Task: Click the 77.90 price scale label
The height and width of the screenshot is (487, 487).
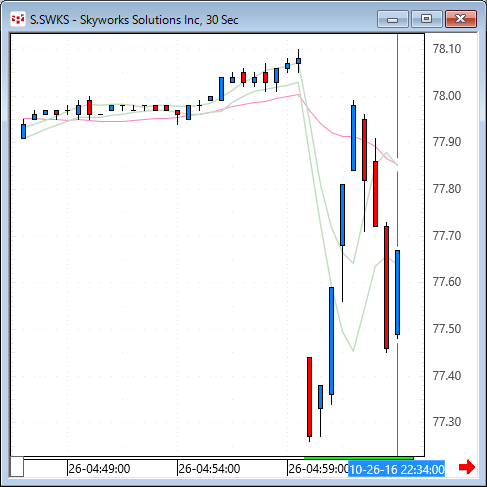Action: (447, 142)
